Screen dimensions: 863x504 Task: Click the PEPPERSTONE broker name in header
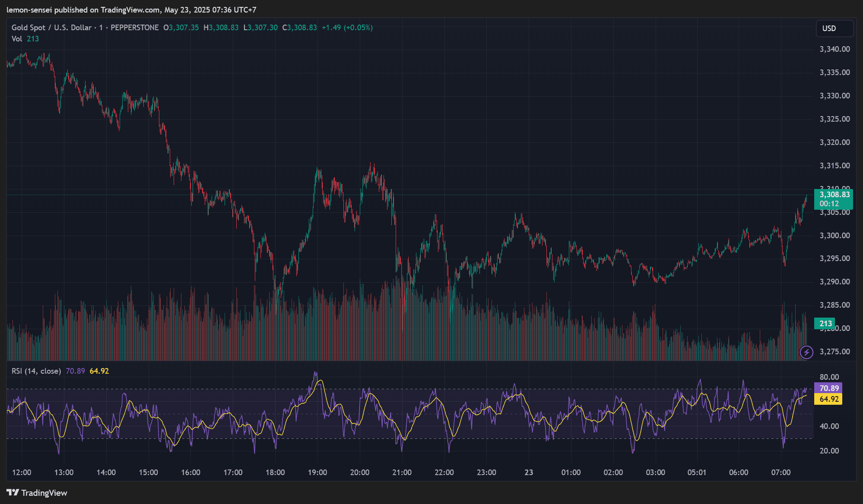134,28
